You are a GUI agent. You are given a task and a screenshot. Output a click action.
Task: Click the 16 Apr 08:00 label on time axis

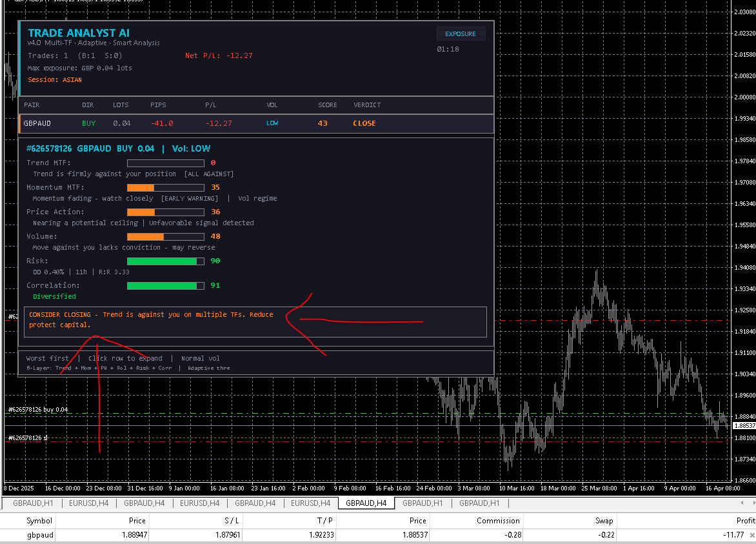[722, 488]
